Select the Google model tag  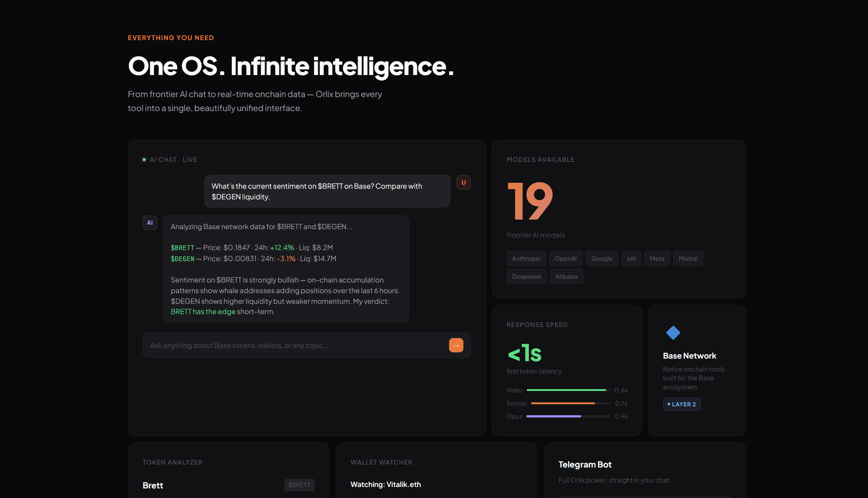point(602,259)
